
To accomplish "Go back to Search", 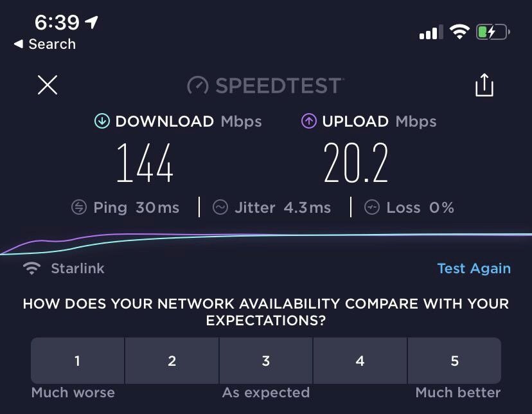I will (45, 44).
